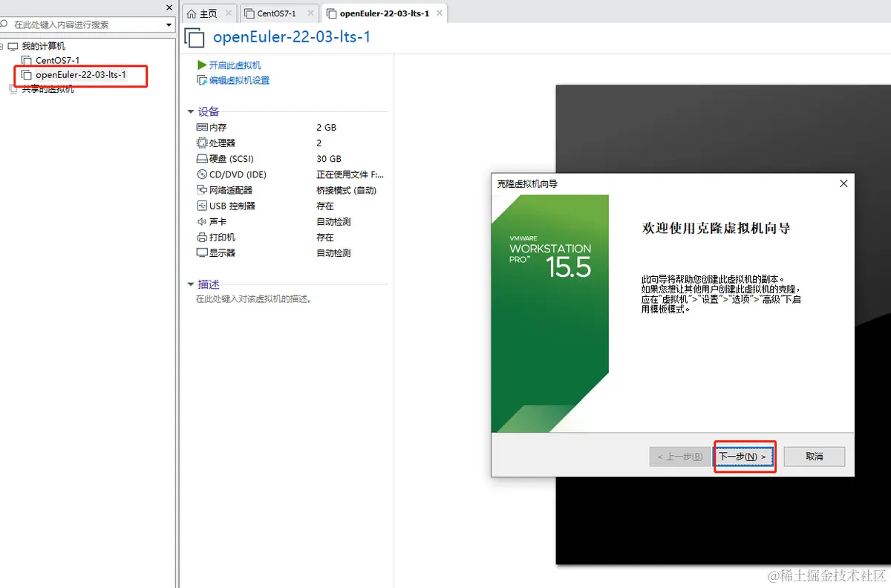Click the home icon on the 主页 tab

192,13
